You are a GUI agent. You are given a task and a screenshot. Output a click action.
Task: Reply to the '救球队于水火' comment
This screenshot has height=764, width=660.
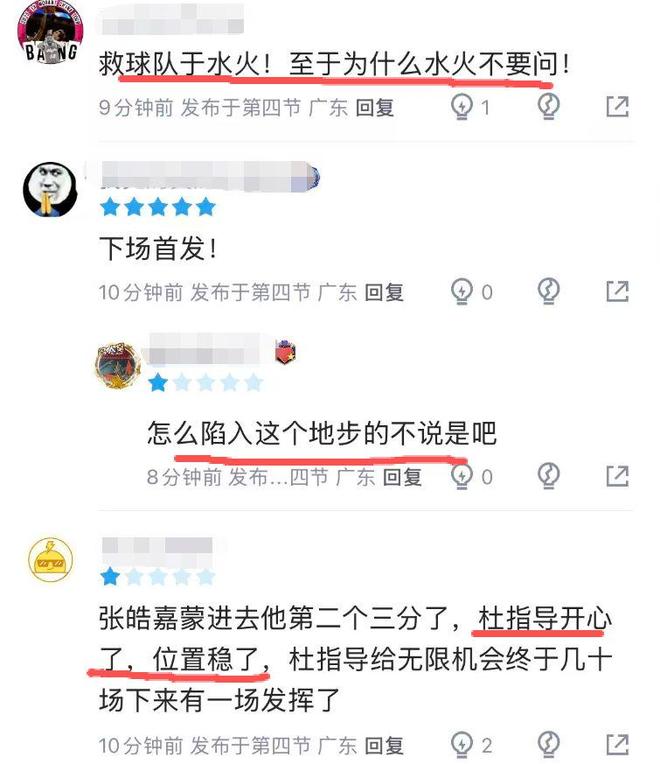[374, 108]
